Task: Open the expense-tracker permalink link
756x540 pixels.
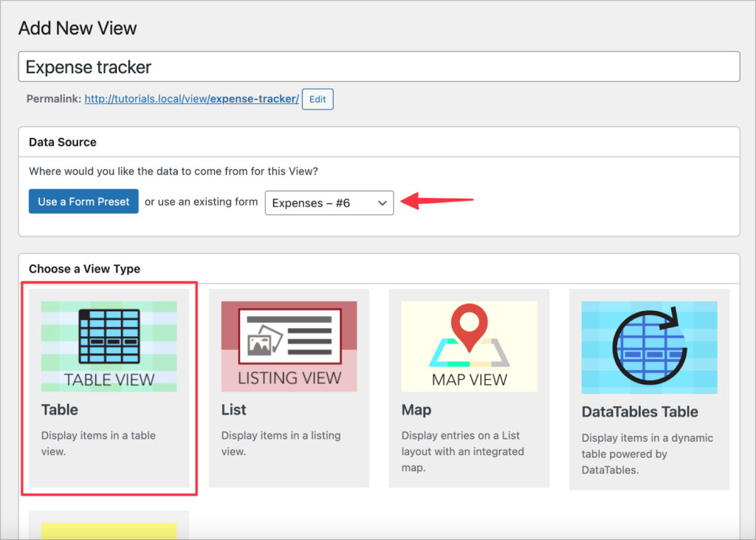Action: 191,98
